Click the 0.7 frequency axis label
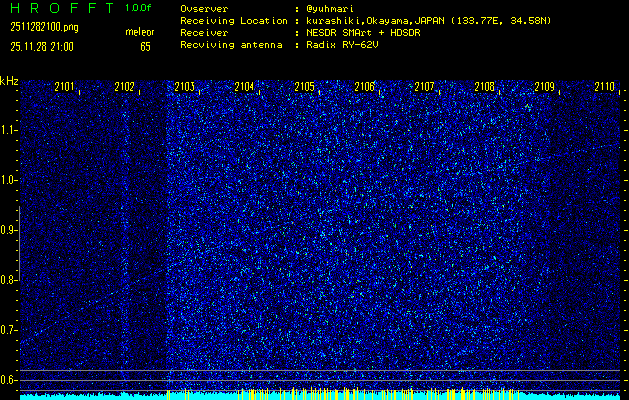 (7, 330)
